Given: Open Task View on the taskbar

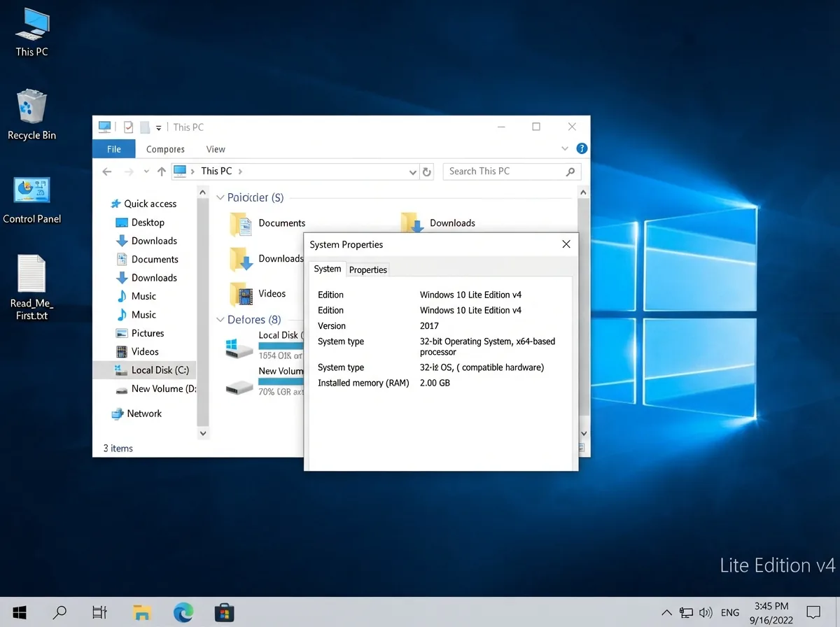Looking at the screenshot, I should click(x=99, y=612).
